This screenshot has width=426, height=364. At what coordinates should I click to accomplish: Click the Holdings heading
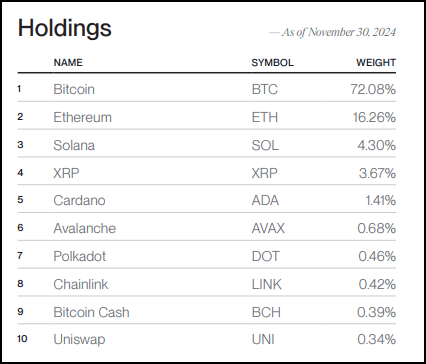pos(65,28)
